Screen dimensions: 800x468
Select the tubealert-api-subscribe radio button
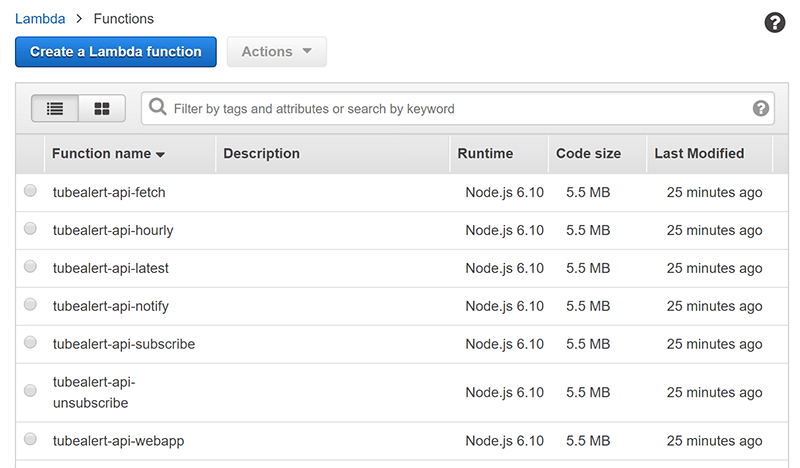[31, 342]
